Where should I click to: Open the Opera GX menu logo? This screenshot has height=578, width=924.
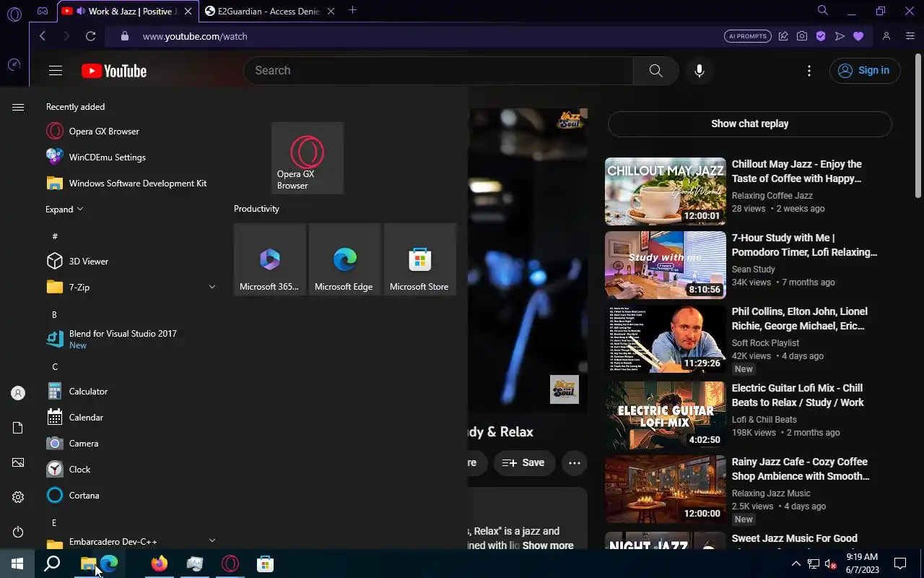14,13
